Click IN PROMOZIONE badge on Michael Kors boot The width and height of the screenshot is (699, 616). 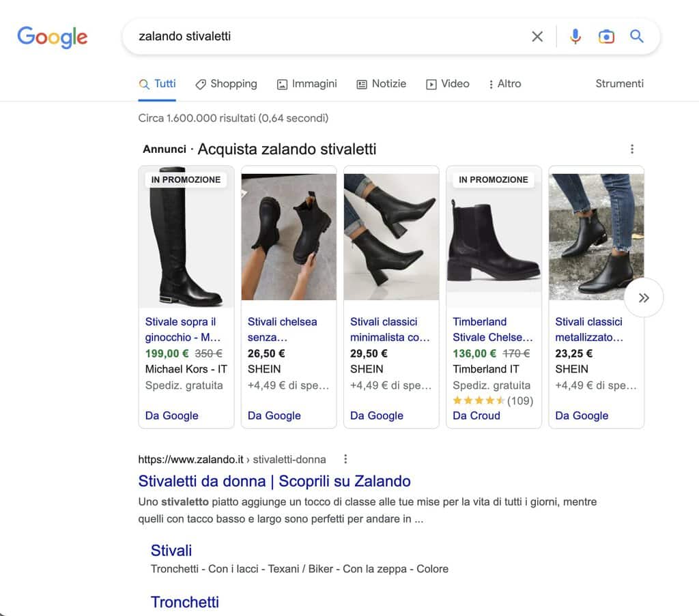pyautogui.click(x=186, y=179)
